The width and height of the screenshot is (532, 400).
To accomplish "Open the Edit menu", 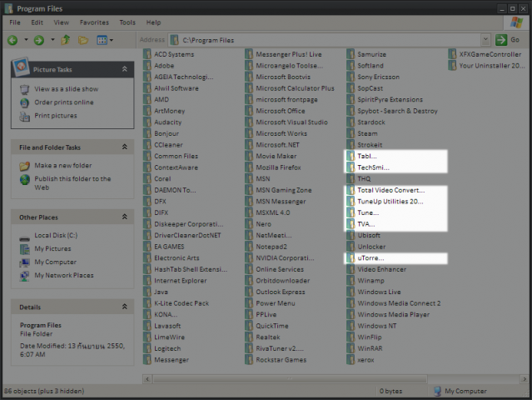I will pyautogui.click(x=37, y=22).
